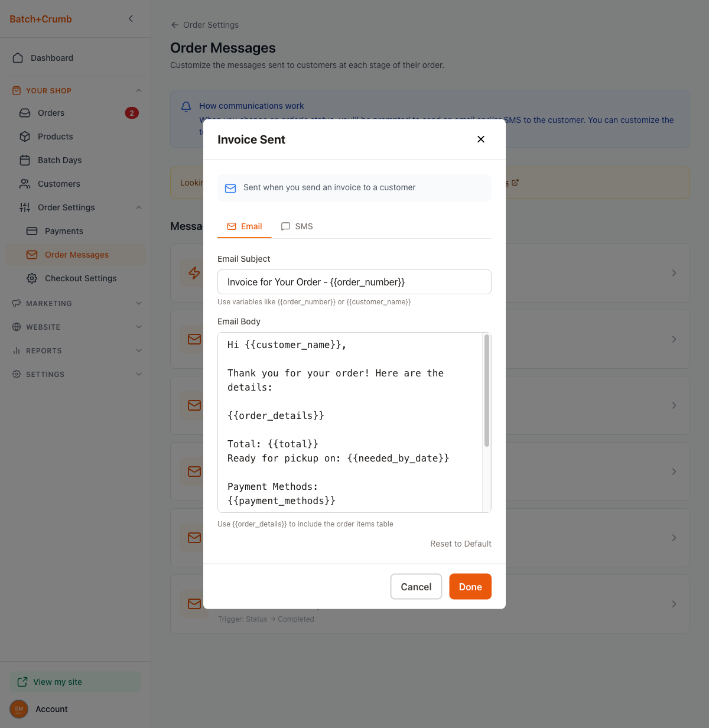Collapse the Your Shop section
This screenshot has width=709, height=728.
pyautogui.click(x=138, y=90)
